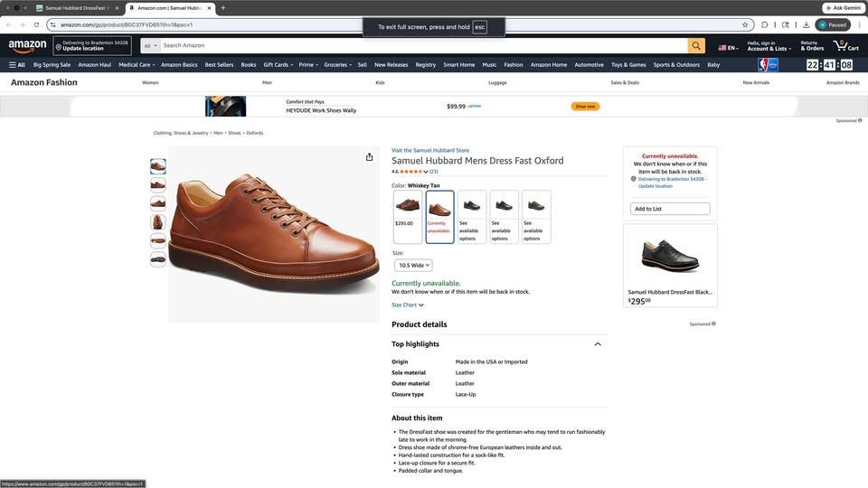Choose the $295.00 color swatch
The height and width of the screenshot is (488, 868).
click(x=408, y=216)
